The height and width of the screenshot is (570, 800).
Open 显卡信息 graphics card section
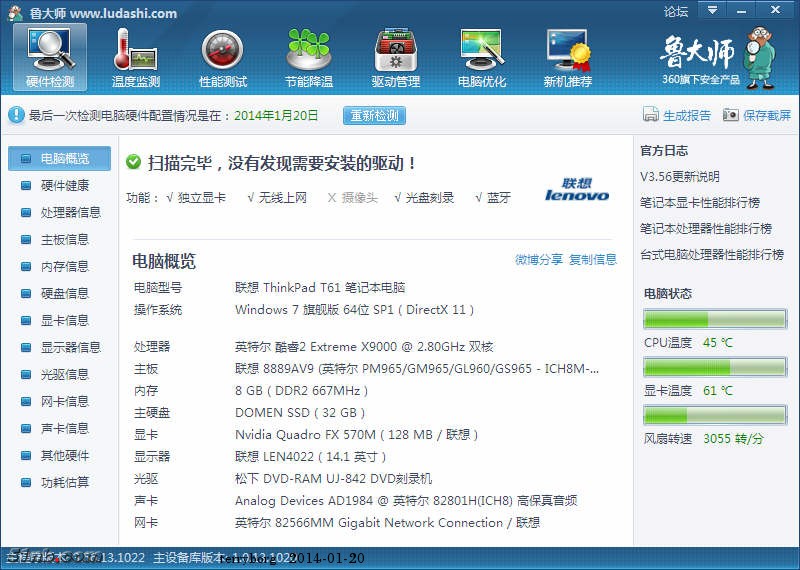tap(64, 320)
